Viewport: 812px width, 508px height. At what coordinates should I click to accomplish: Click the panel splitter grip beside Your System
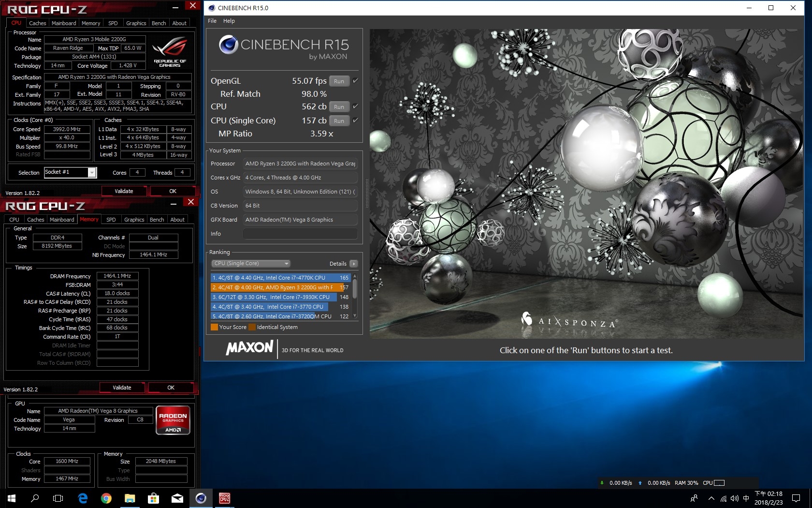point(367,194)
